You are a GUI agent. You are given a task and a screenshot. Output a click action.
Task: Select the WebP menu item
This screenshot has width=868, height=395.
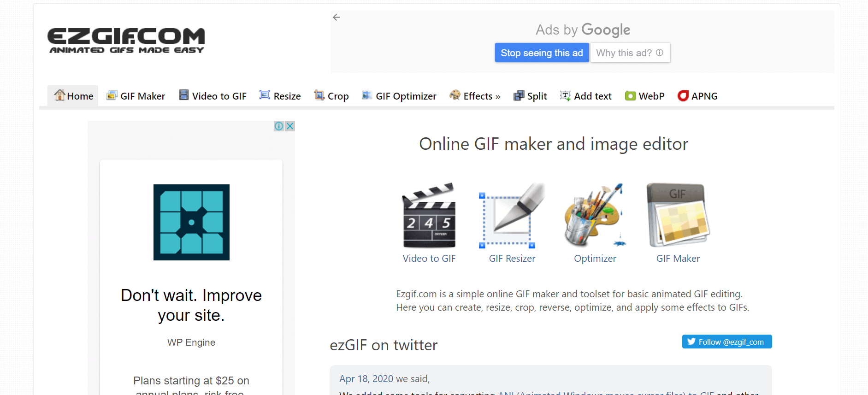644,96
